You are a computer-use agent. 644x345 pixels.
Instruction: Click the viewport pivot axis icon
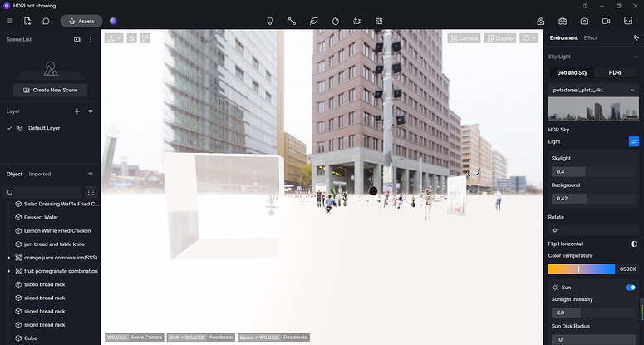[132, 38]
